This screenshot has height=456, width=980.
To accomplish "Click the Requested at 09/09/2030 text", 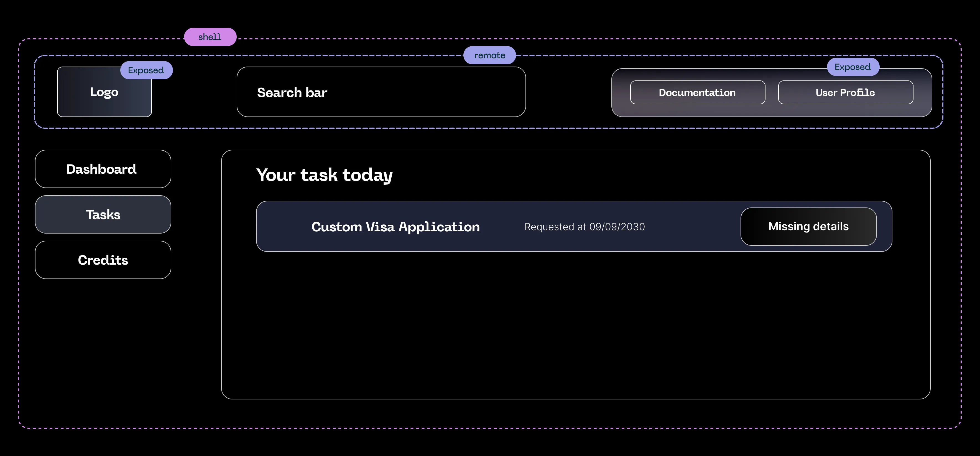I will click(584, 227).
